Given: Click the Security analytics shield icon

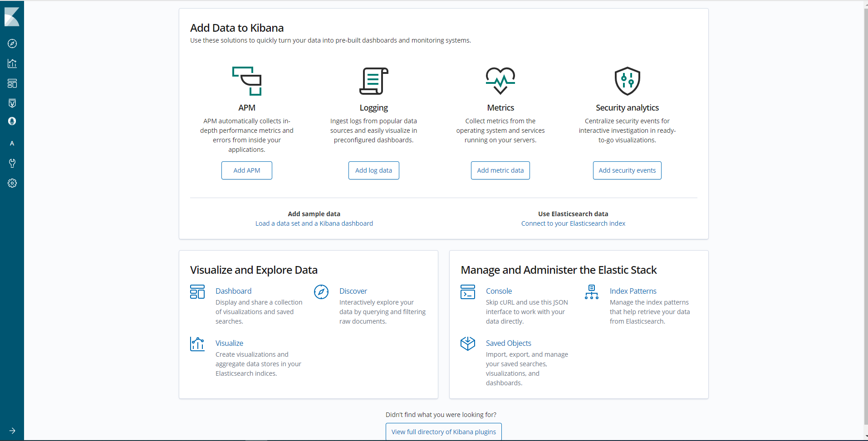Looking at the screenshot, I should tap(628, 81).
